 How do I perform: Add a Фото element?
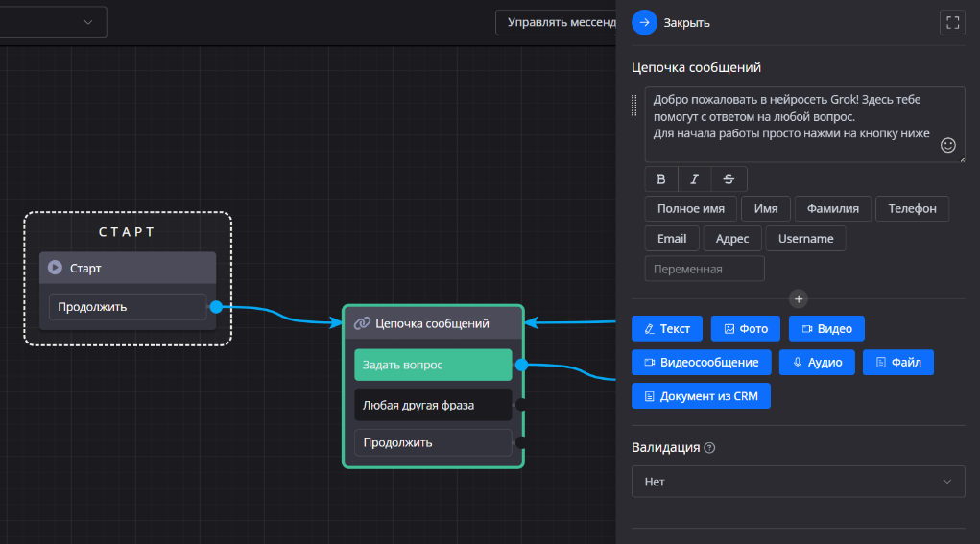tap(745, 329)
